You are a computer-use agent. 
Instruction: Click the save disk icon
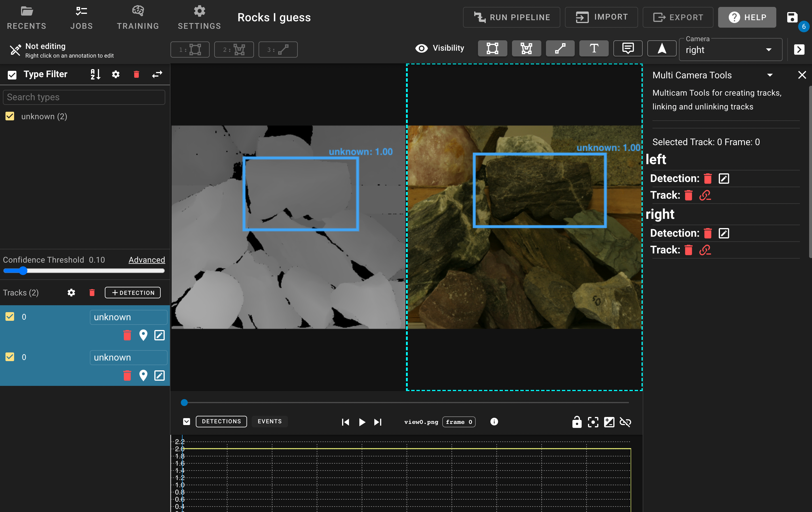[x=792, y=17]
